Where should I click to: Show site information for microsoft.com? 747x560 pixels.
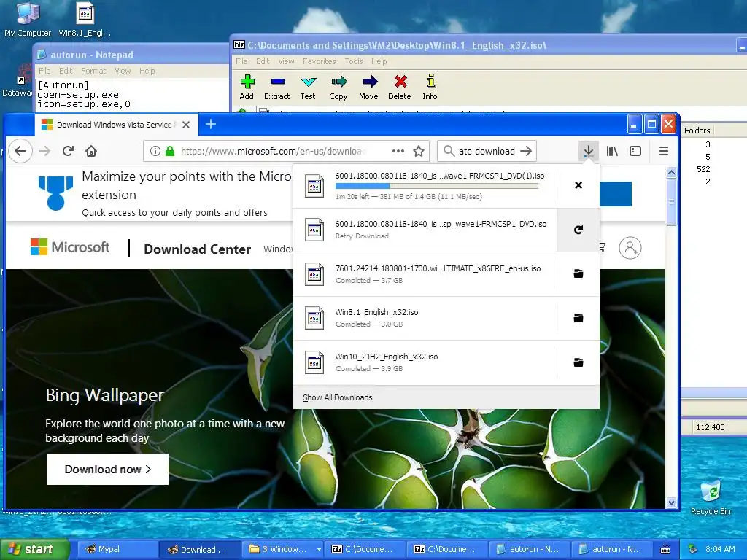coord(155,152)
